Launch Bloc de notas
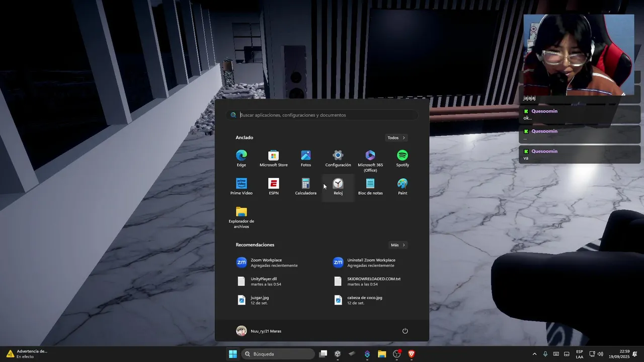The height and width of the screenshot is (362, 644). pos(370,187)
